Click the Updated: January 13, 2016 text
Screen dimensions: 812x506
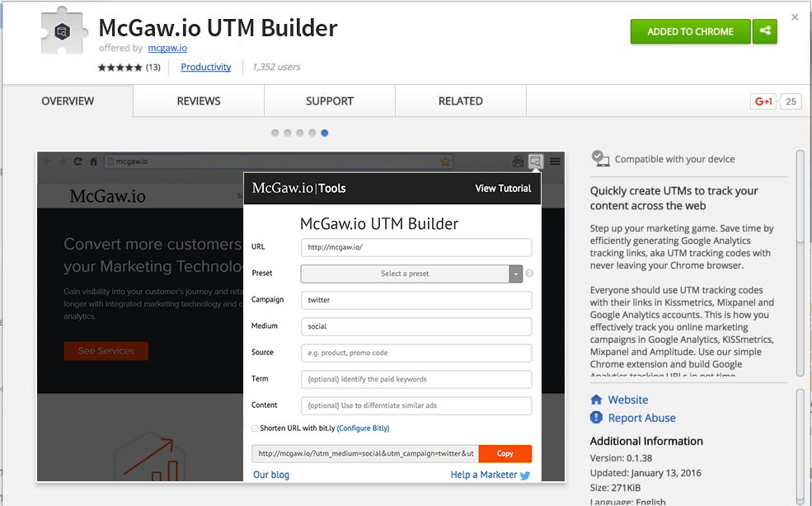(645, 473)
